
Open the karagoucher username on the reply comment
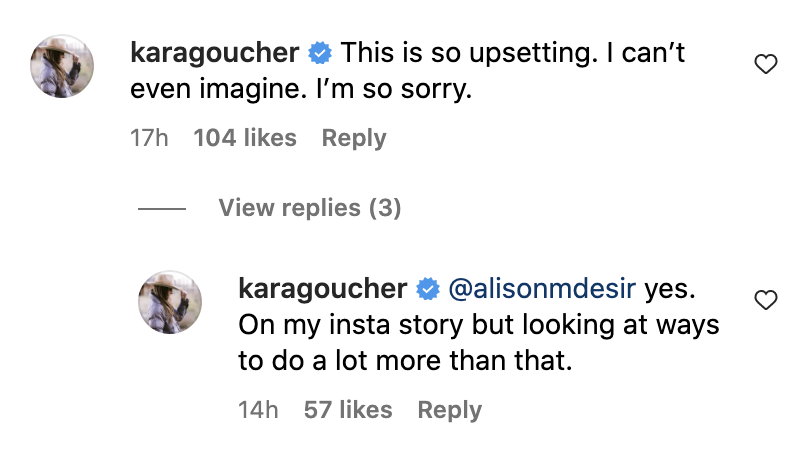[x=322, y=289]
